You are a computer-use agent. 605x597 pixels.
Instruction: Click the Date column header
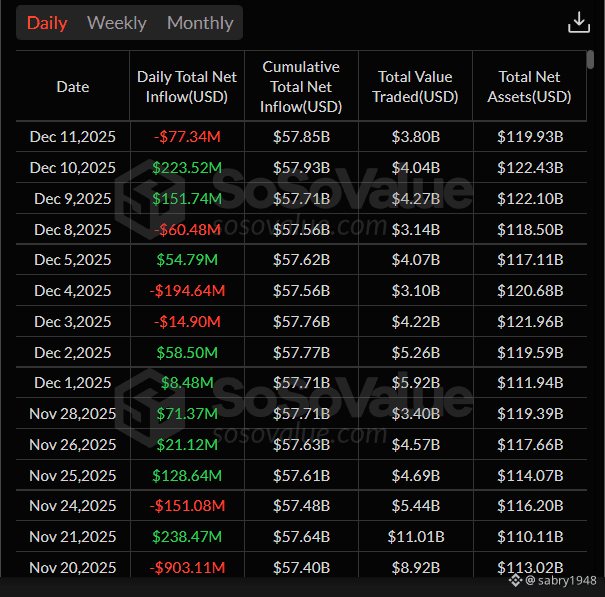click(x=73, y=86)
